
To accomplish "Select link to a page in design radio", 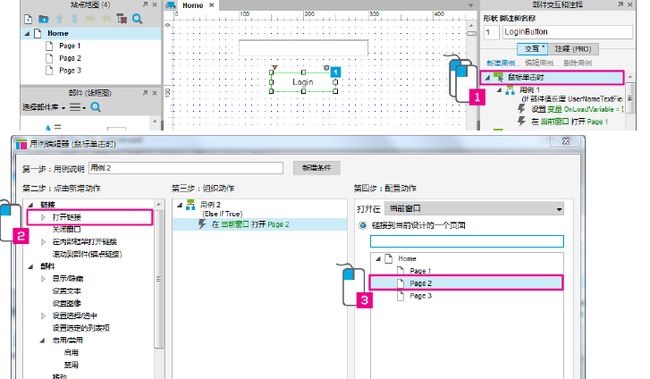I will (363, 226).
